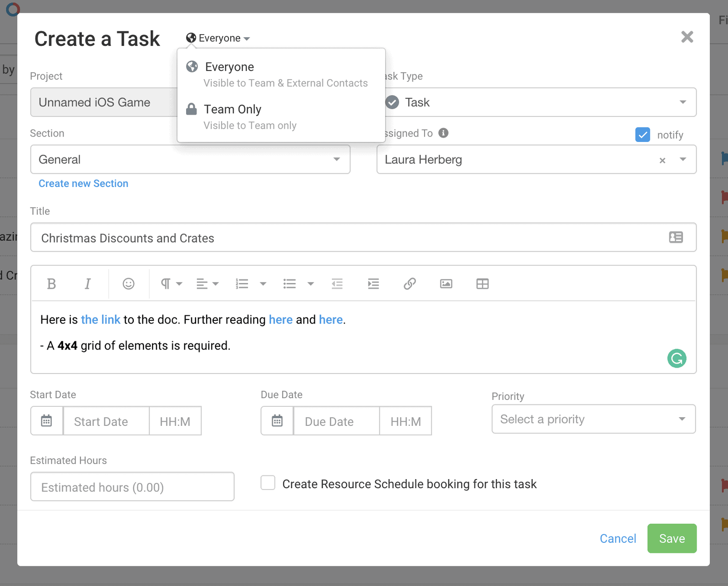Open the Grammarly icon in the editor
This screenshot has width=728, height=586.
point(677,359)
